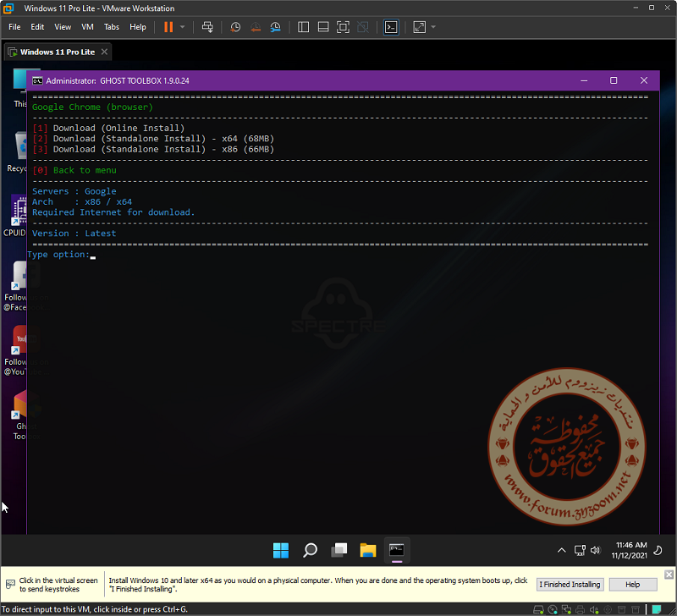Dismiss the yellow installation hint bar

669,575
